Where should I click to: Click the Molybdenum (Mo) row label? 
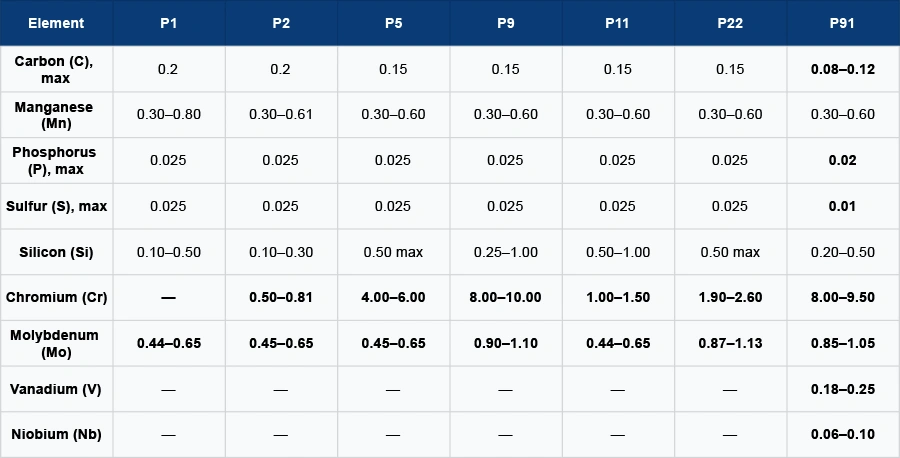point(56,343)
